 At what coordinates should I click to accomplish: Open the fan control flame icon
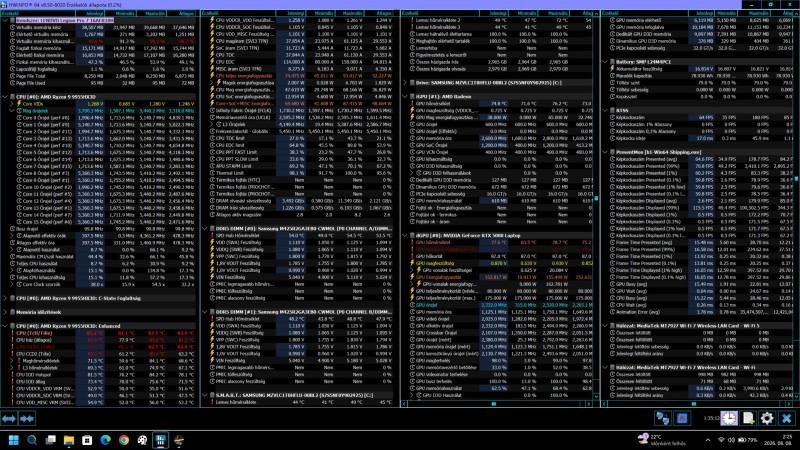(682, 418)
